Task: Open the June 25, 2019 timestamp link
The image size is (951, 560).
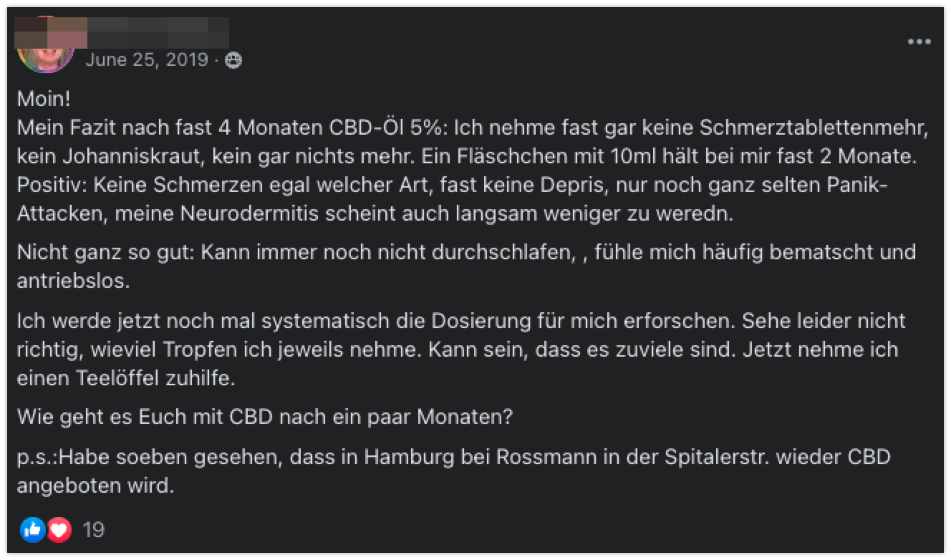Action: coord(148,60)
